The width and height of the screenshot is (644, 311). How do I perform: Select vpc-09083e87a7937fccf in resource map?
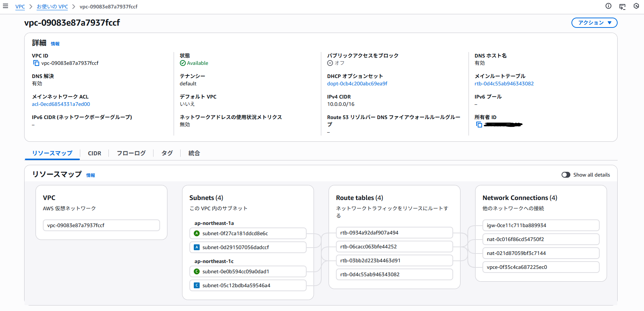(101, 225)
